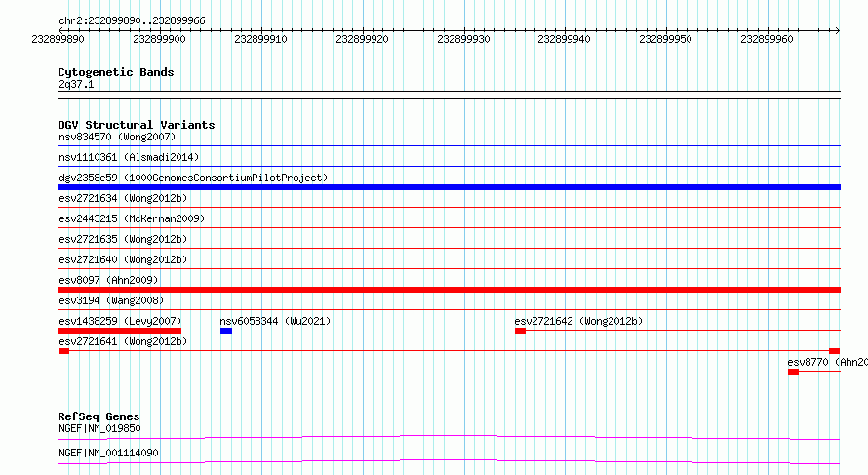Click variant nsv834570 (Wong2007) label
Viewport: 868px width, 475px height.
pyautogui.click(x=117, y=137)
